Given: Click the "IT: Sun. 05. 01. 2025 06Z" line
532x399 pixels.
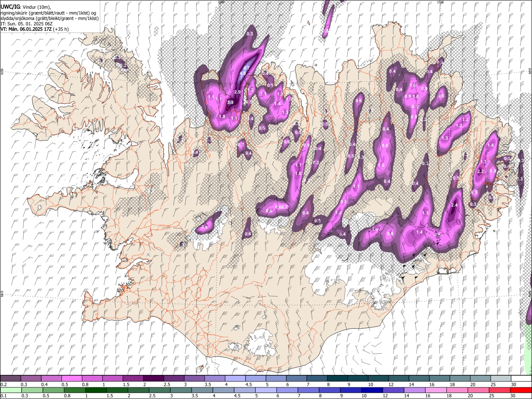Looking at the screenshot, I should [27, 24].
